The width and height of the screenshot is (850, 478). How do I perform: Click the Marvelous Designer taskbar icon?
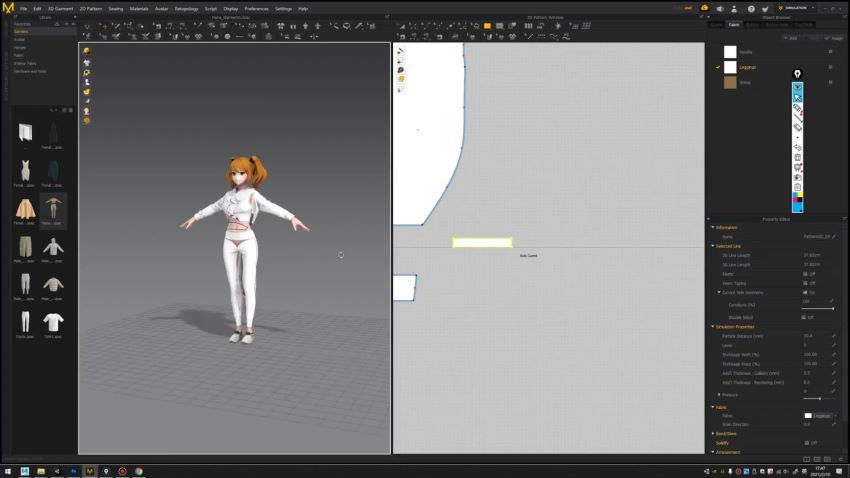[89, 471]
